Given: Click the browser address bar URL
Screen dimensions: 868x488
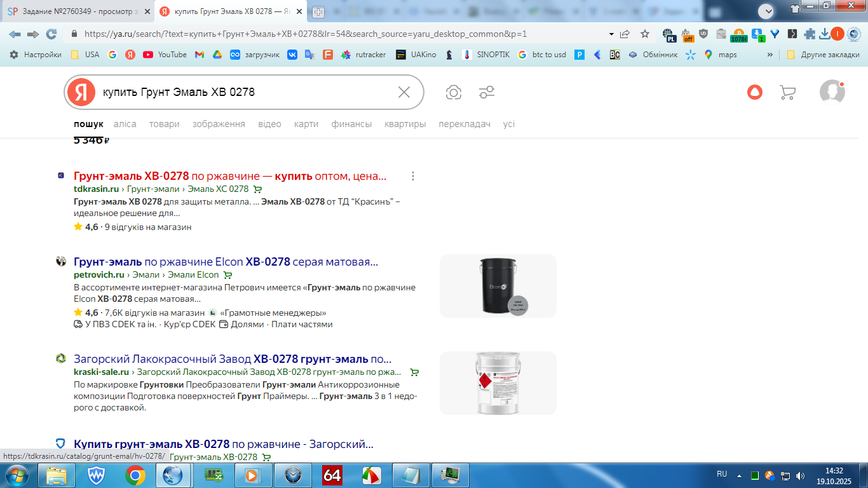Looking at the screenshot, I should (306, 34).
